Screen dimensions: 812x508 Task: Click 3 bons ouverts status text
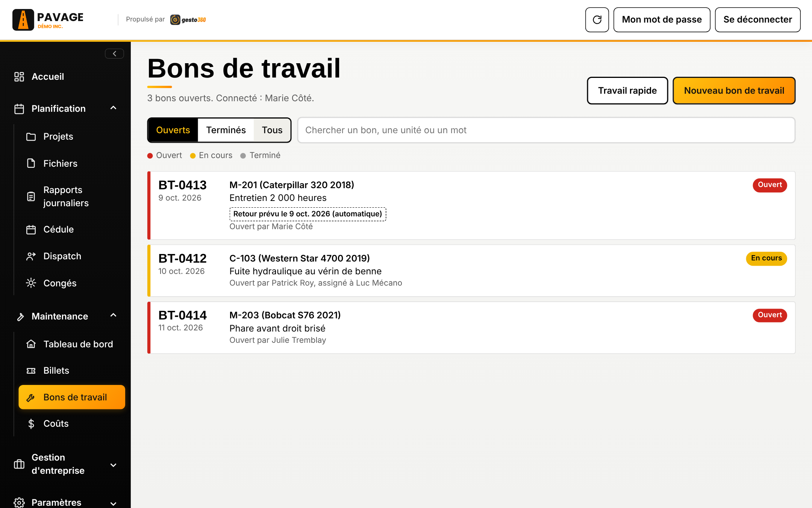point(230,98)
